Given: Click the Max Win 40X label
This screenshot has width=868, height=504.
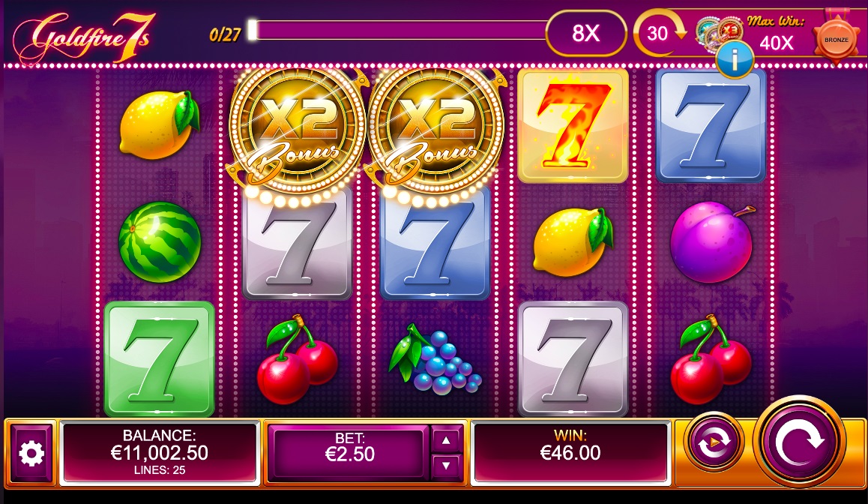Looking at the screenshot, I should 776,33.
